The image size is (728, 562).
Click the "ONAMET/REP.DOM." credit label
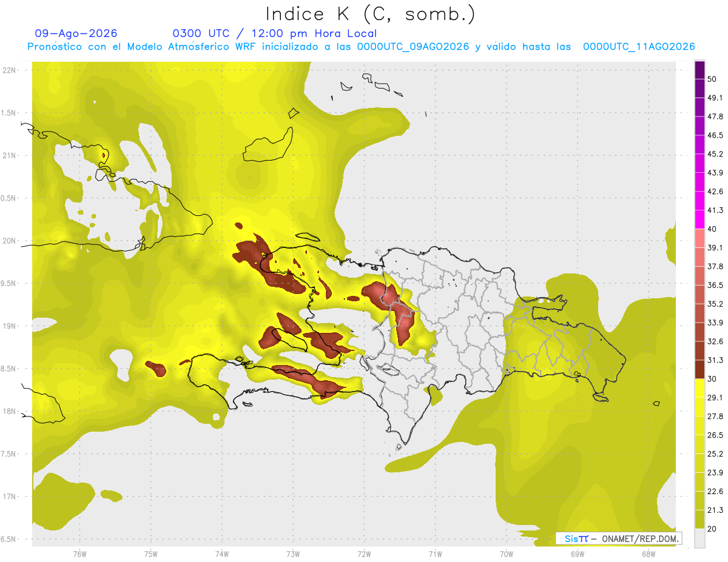[639, 538]
